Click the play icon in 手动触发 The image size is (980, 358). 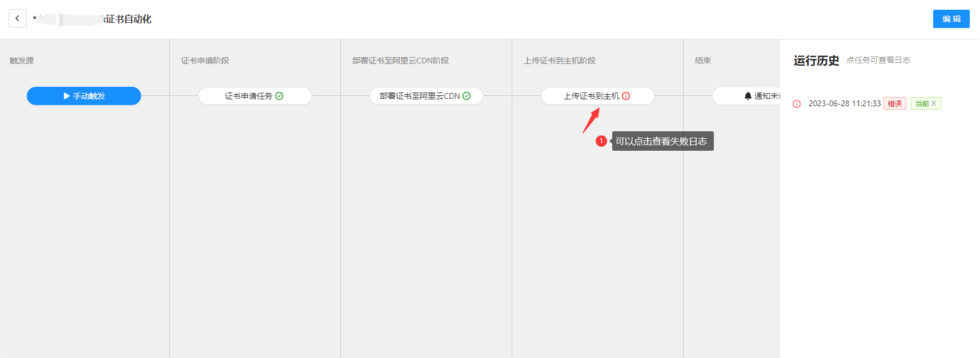click(67, 96)
